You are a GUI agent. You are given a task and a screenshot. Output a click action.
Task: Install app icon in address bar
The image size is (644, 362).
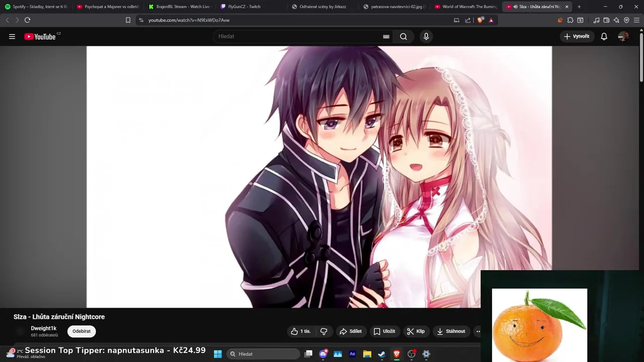[x=456, y=20]
